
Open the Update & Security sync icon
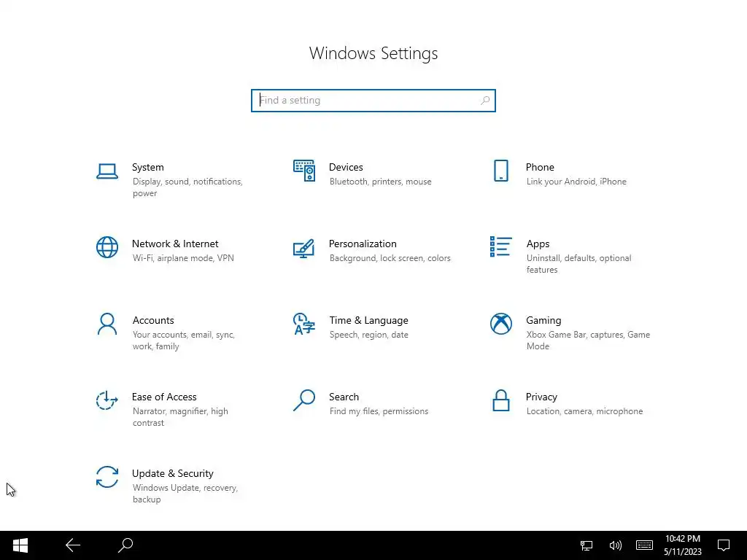click(x=107, y=477)
